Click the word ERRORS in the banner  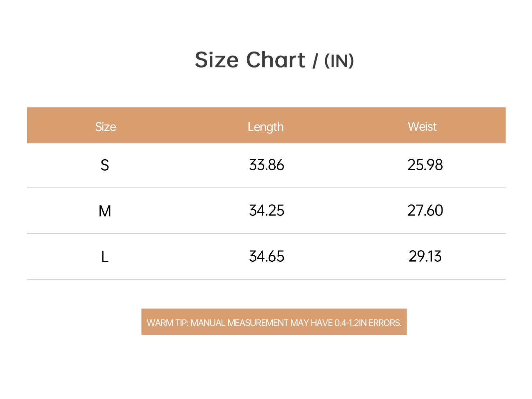point(385,323)
